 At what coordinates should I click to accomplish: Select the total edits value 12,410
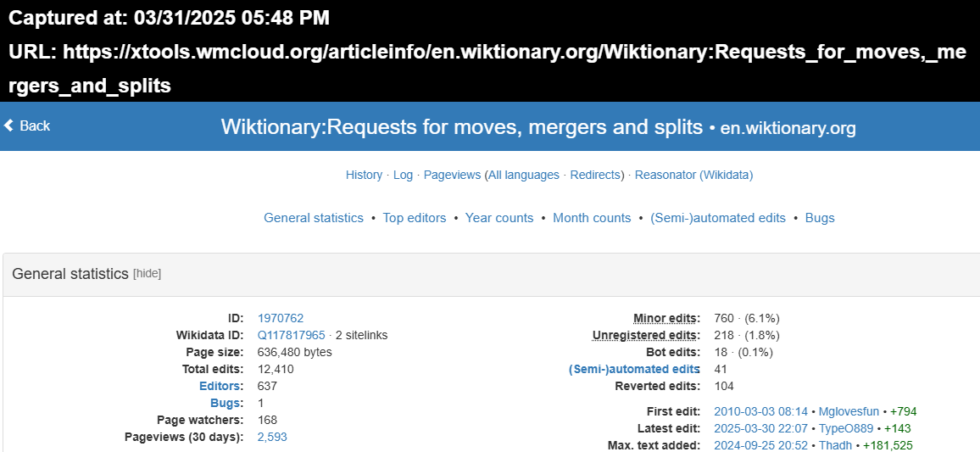pos(276,369)
